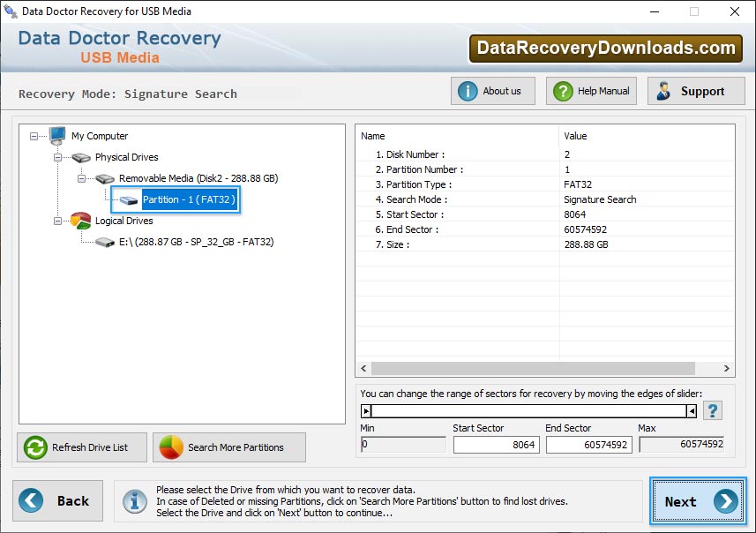This screenshot has width=756, height=533.
Task: Click the pie chart icon on Search More Partitions
Action: tap(171, 447)
